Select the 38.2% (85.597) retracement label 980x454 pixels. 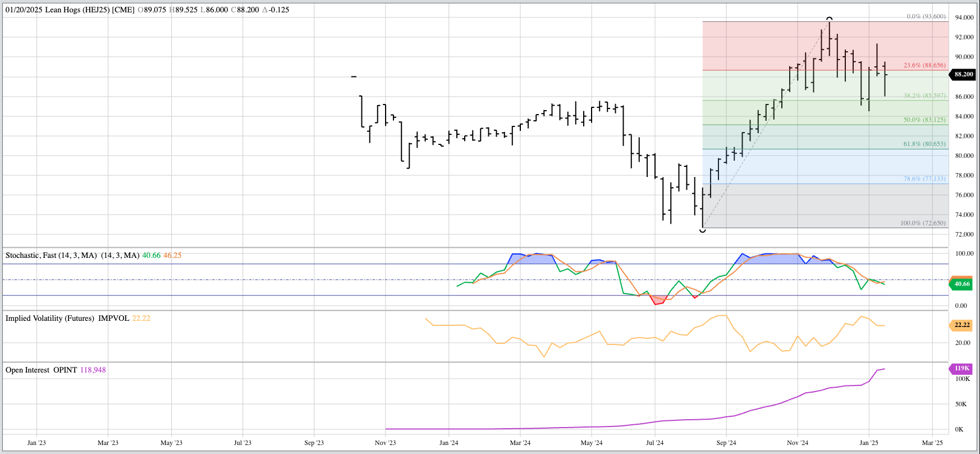924,96
